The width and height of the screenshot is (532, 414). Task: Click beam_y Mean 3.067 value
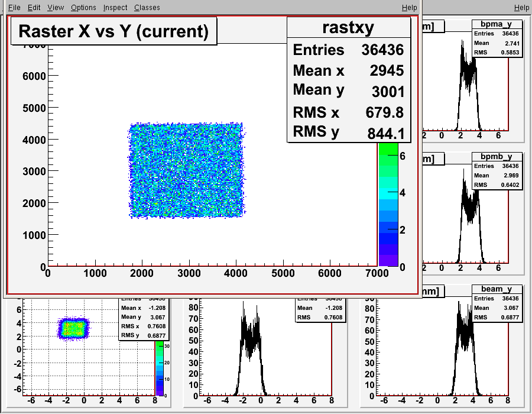click(511, 308)
